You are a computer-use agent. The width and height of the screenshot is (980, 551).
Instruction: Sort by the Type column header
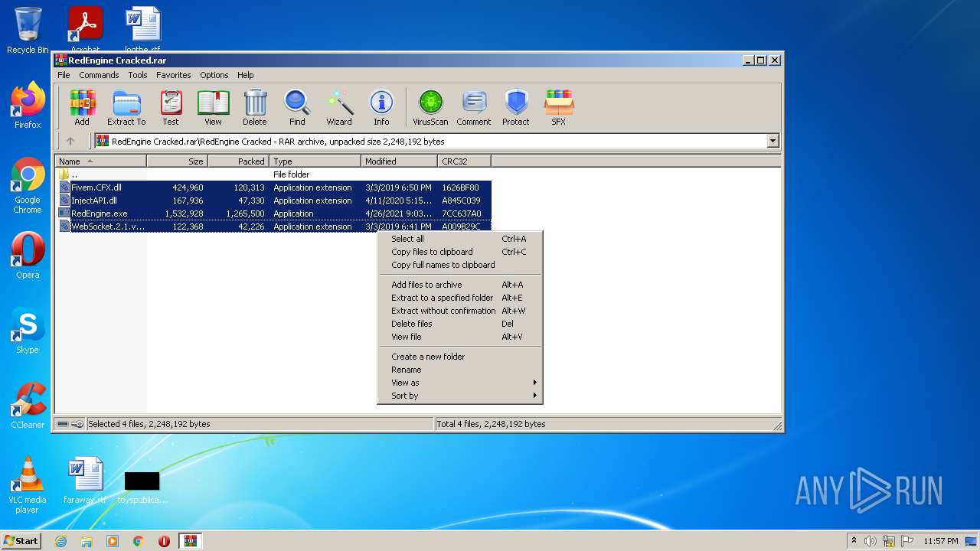[315, 161]
